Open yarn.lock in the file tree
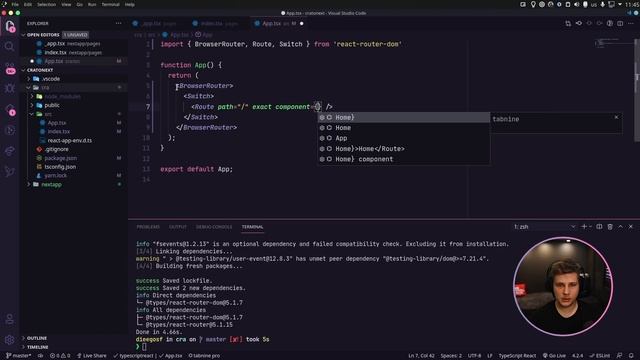 click(56, 176)
